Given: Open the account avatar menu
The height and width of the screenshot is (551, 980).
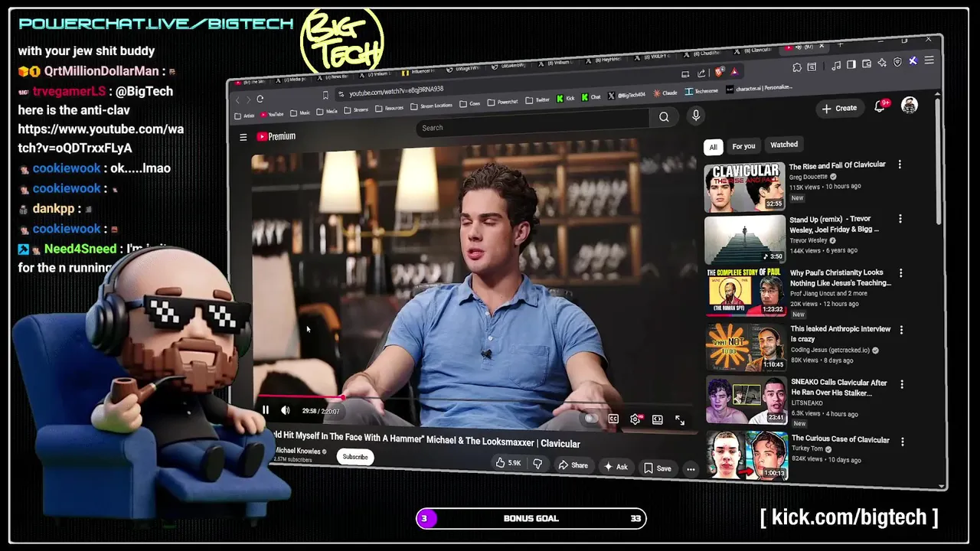Looking at the screenshot, I should click(x=910, y=106).
